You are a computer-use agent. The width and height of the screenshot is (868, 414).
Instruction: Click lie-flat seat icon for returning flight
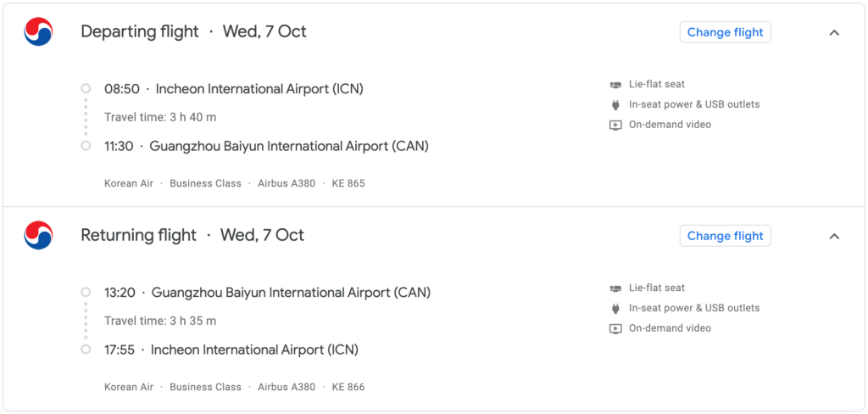pos(615,288)
